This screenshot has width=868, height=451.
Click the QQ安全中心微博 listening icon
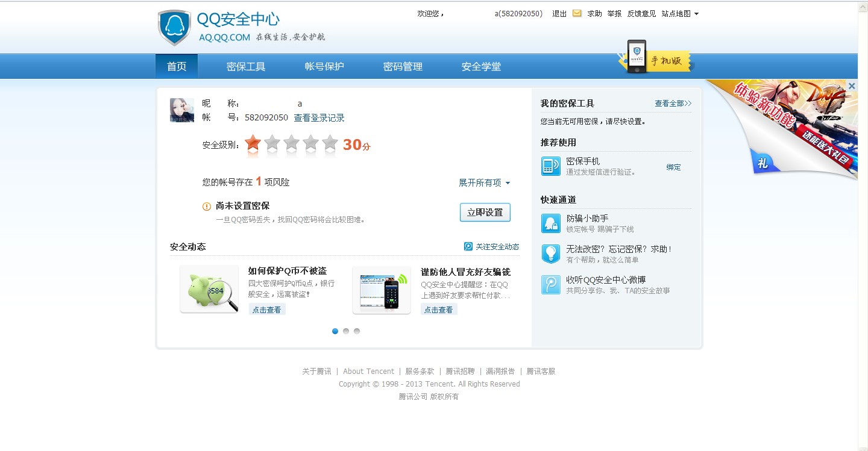(551, 285)
